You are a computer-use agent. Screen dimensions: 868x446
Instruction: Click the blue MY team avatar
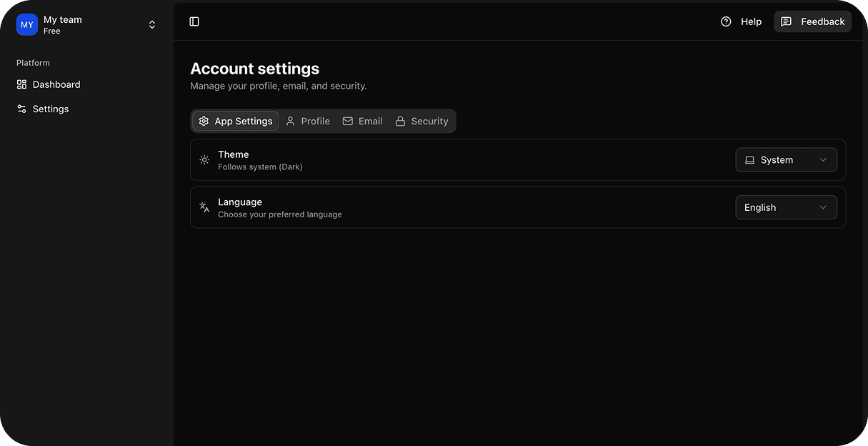tap(27, 25)
